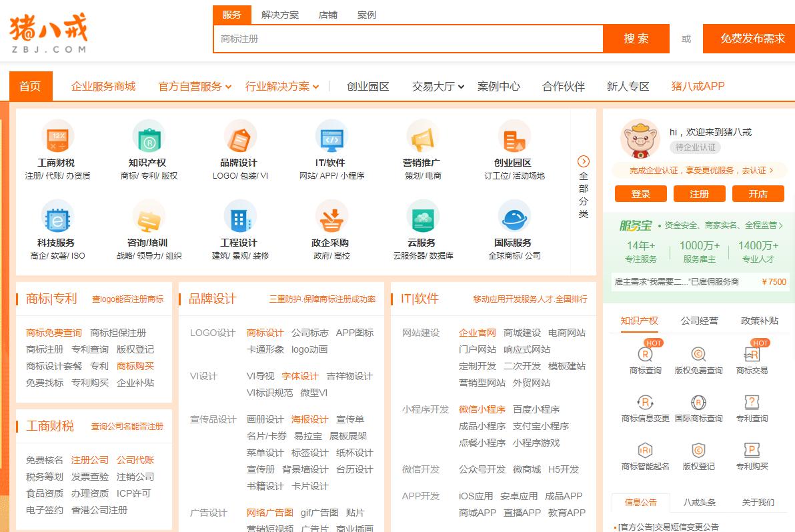Switch to the 解决方案 search tab

(x=281, y=15)
